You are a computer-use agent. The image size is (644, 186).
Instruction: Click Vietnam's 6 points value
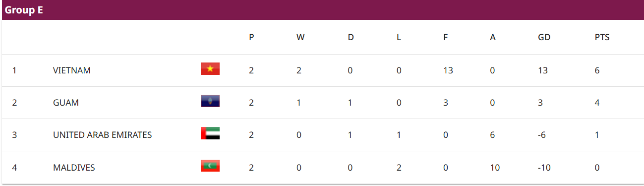(x=597, y=70)
